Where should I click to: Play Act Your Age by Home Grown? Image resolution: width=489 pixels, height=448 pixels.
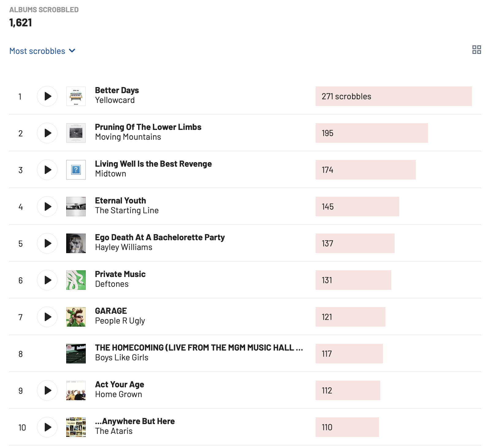(47, 390)
